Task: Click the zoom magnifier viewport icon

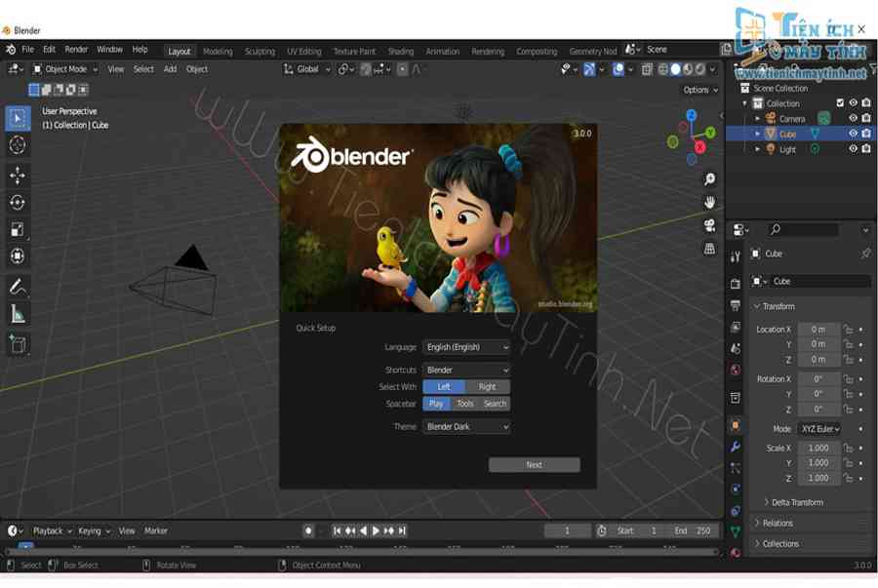Action: point(709,179)
